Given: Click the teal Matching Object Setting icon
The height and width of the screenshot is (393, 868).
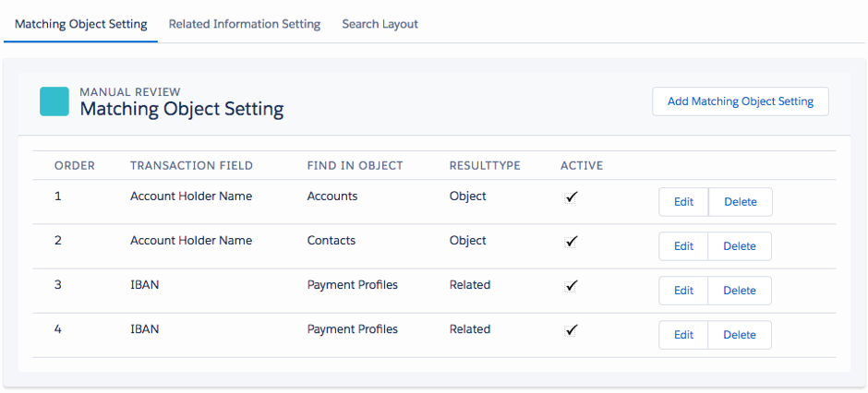Looking at the screenshot, I should click(x=54, y=101).
